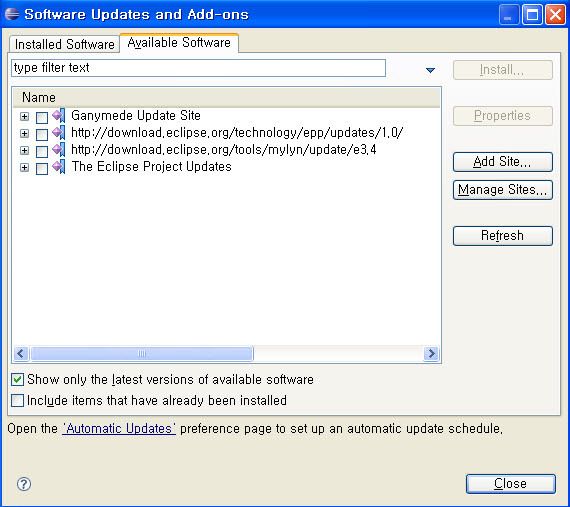Open the 'Automatic Updates' preference link

coord(119,428)
